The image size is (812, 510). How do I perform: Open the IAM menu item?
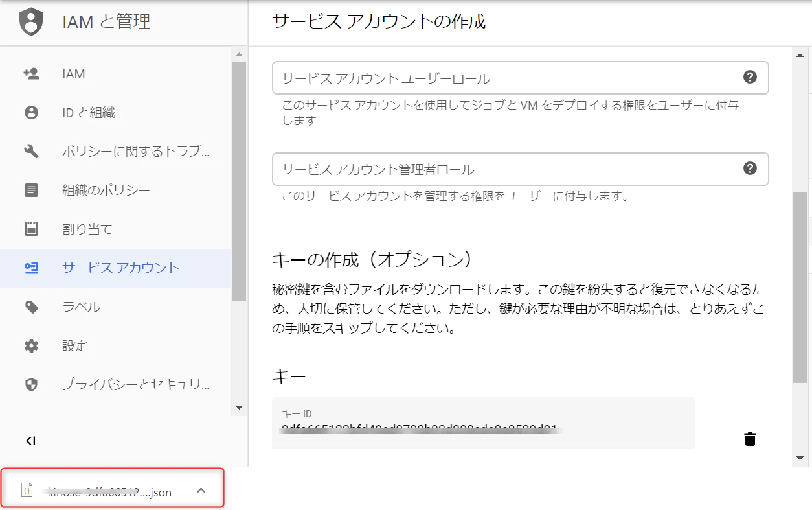point(115,74)
